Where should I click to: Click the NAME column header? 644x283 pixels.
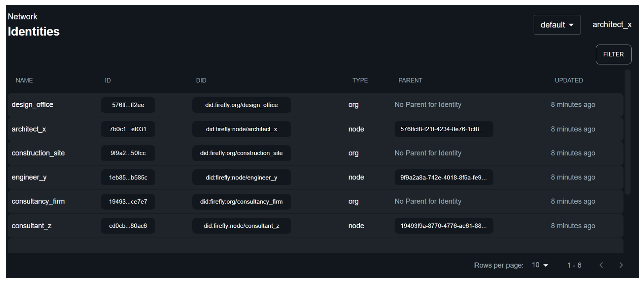[x=24, y=80]
